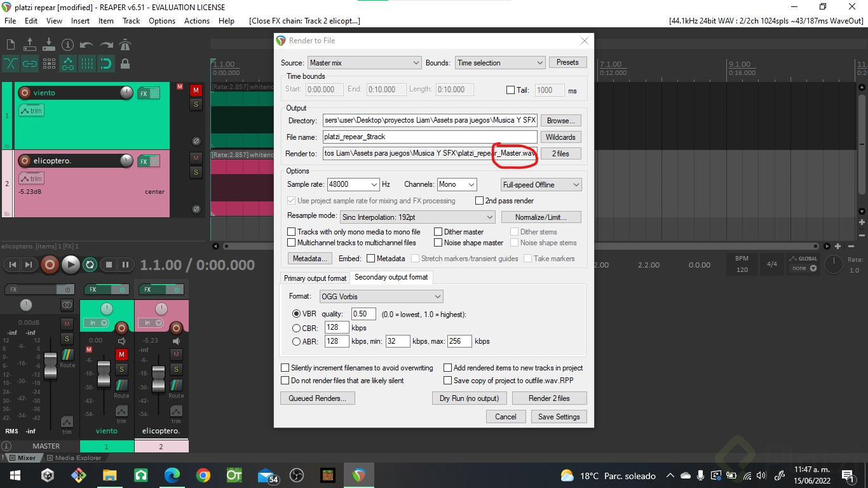The image size is (868, 488).
Task: Toggle the metronome on the toolbar
Action: (125, 44)
